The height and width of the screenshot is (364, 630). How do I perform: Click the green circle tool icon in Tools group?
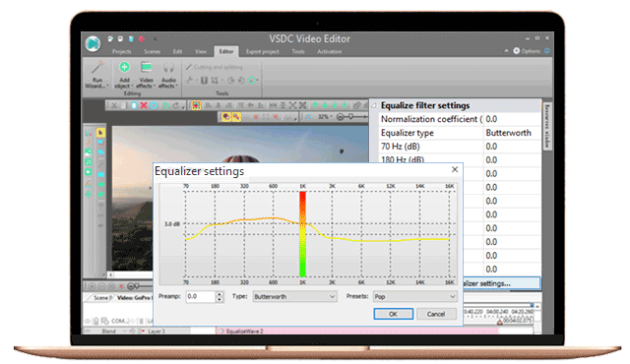[252, 81]
